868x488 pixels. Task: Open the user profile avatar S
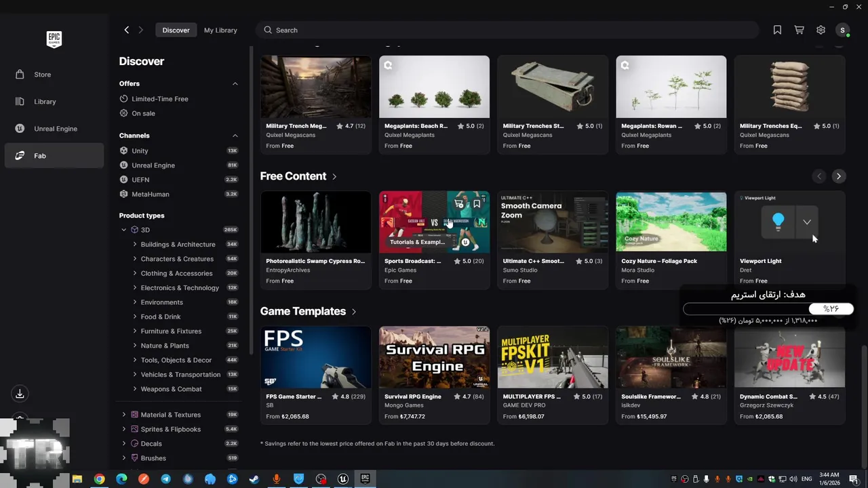click(x=843, y=30)
